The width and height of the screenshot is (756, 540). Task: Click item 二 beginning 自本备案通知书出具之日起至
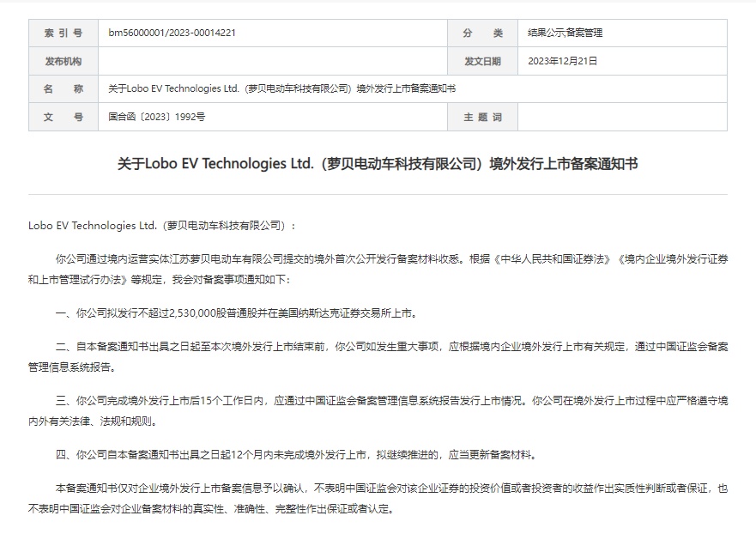[378, 356]
